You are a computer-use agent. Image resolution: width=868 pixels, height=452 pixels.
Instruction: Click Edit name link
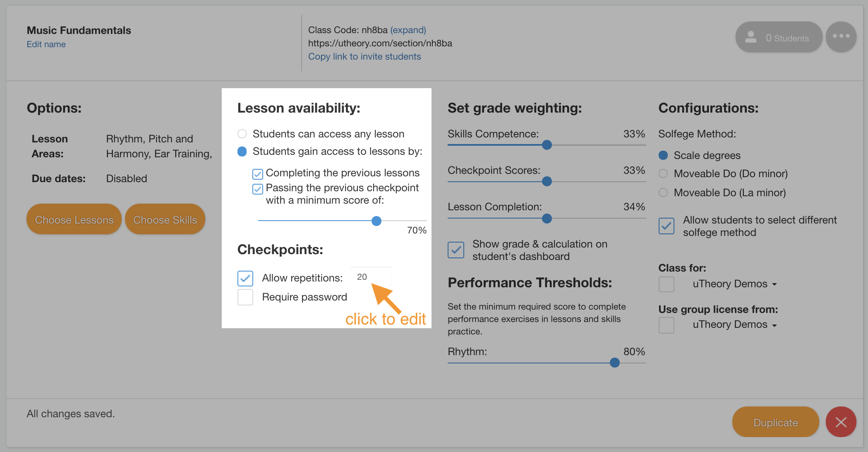coord(46,44)
